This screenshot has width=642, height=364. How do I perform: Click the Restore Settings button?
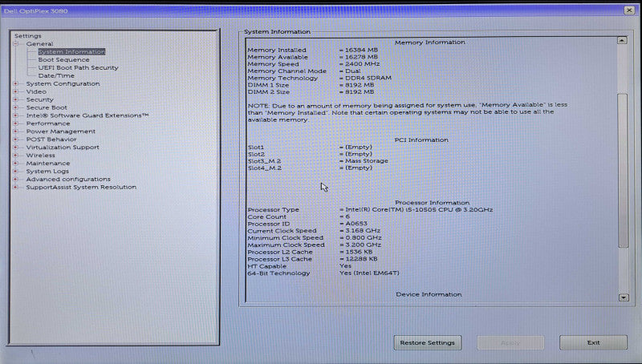coord(428,342)
